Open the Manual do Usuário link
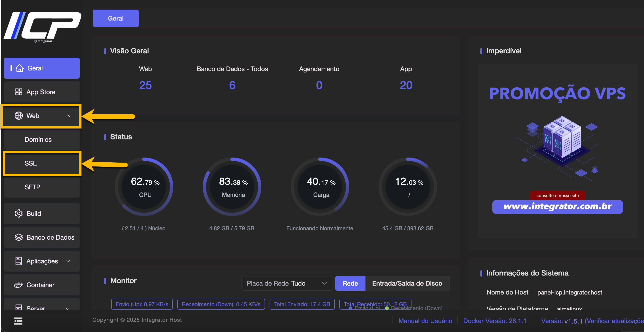The height and width of the screenshot is (332, 644). (425, 321)
